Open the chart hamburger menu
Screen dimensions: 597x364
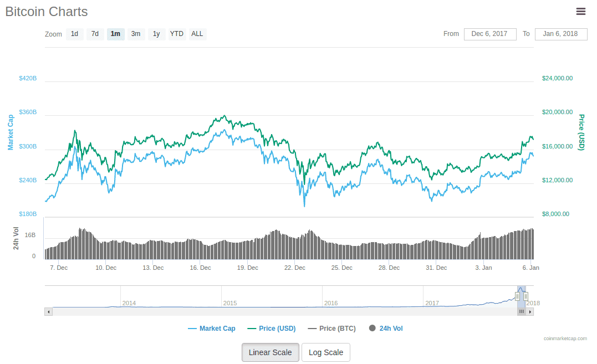point(581,12)
